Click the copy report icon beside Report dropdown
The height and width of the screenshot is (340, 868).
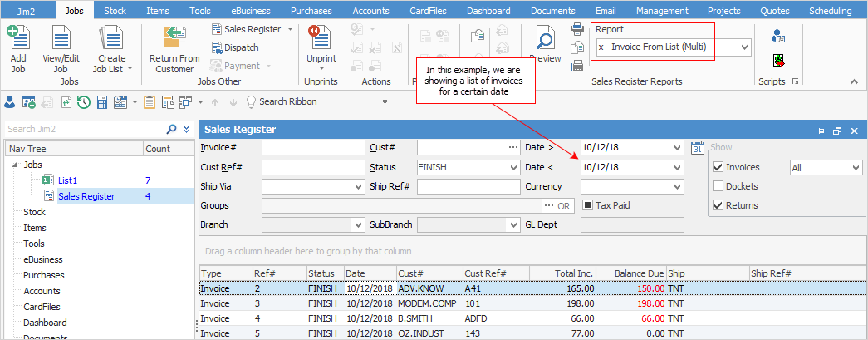(577, 47)
